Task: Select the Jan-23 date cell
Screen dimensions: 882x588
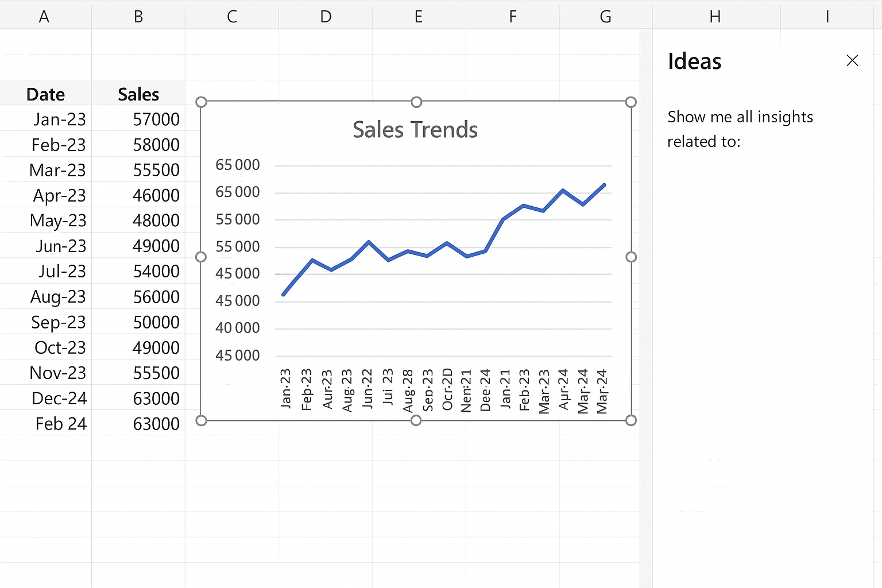Action: 45,119
